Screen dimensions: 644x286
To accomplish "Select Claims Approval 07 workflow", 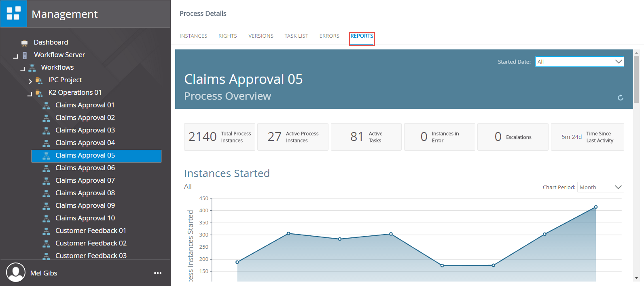I will coord(85,180).
